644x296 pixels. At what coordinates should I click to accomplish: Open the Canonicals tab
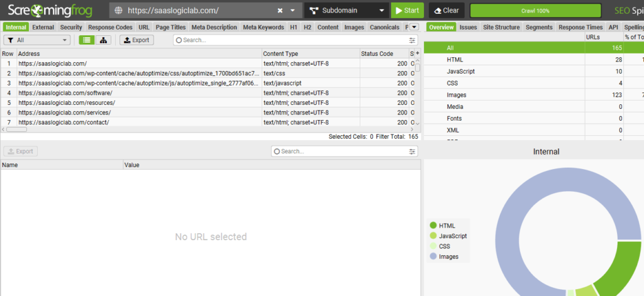(384, 27)
